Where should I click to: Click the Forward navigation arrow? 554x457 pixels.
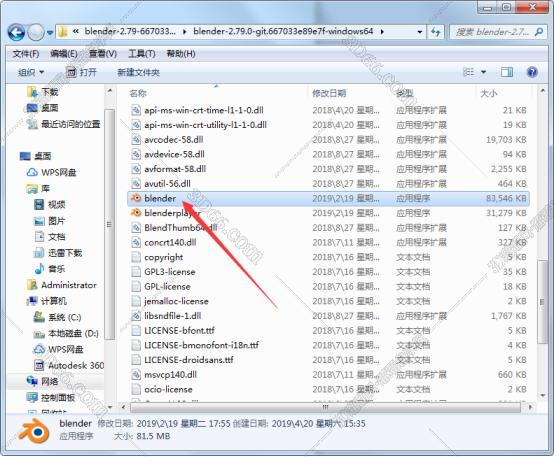tap(36, 32)
